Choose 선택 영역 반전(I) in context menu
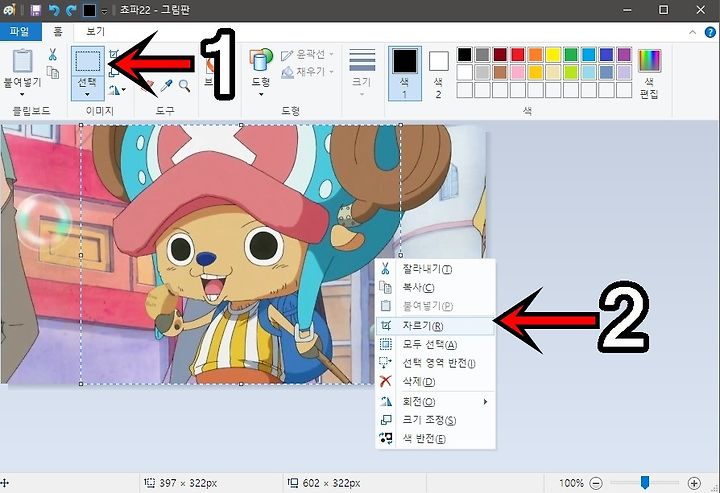This screenshot has width=720, height=493. [435, 363]
